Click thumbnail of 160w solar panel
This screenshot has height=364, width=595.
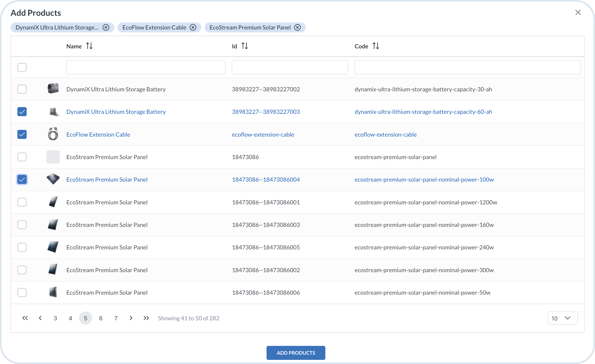[53, 225]
